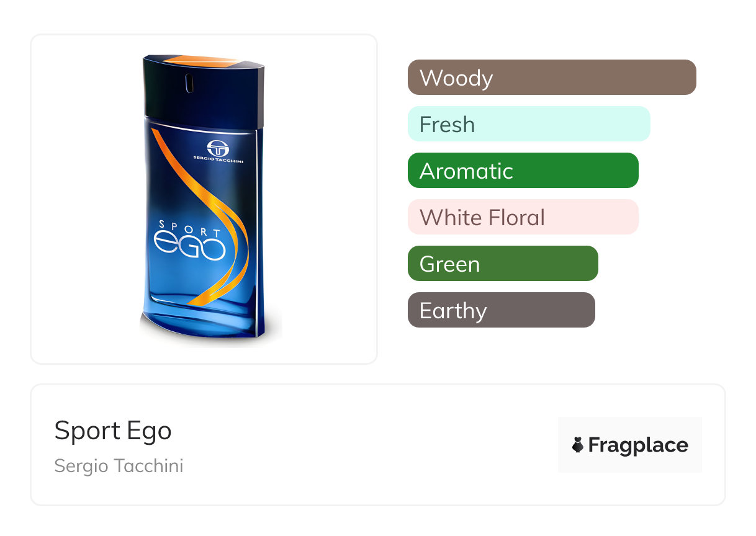This screenshot has height=536, width=756.
Task: Click the spray nozzle hole on cap
Action: pos(190,82)
